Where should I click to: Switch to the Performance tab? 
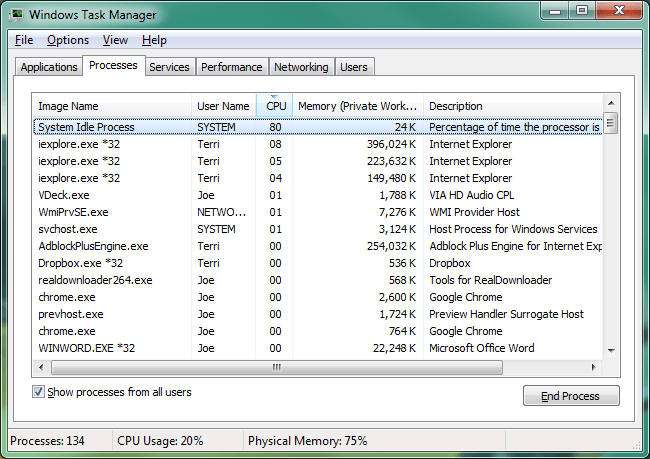[x=232, y=67]
